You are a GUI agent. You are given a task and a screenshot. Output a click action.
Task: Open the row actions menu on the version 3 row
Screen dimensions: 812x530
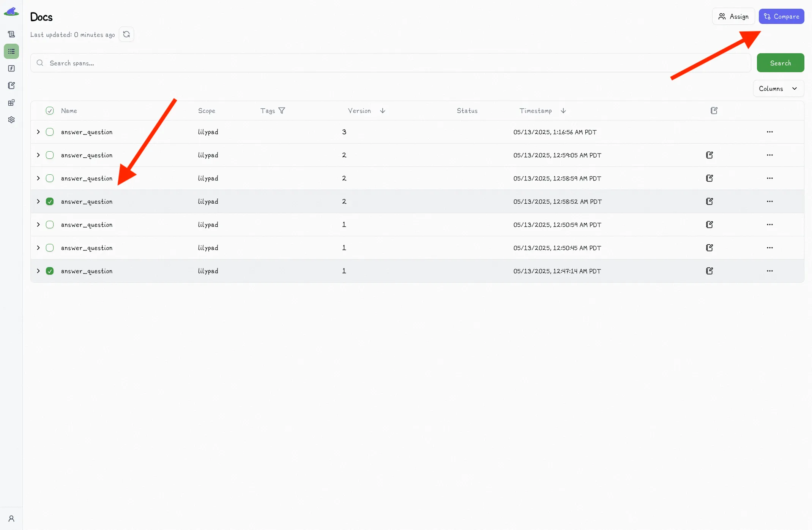tap(770, 132)
